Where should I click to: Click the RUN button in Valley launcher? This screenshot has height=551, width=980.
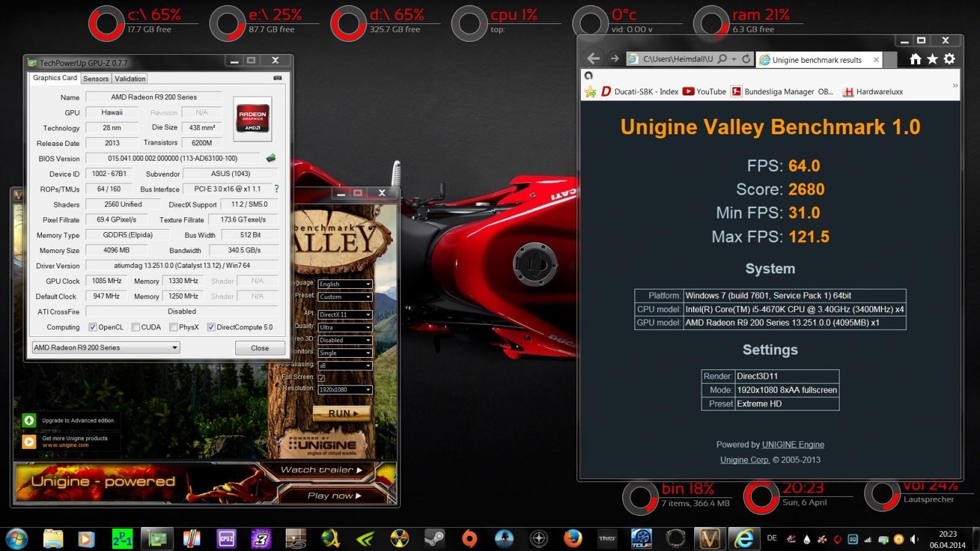[342, 413]
